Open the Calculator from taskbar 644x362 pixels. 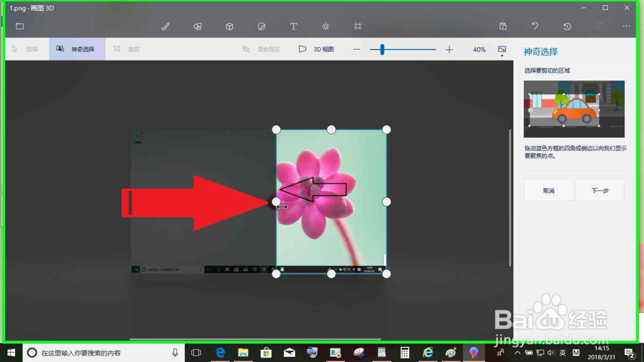[x=405, y=352]
